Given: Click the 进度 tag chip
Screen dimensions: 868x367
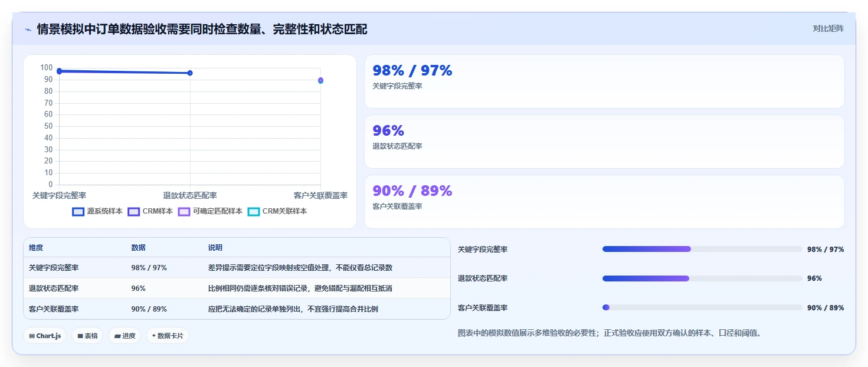Looking at the screenshot, I should click(x=125, y=336).
